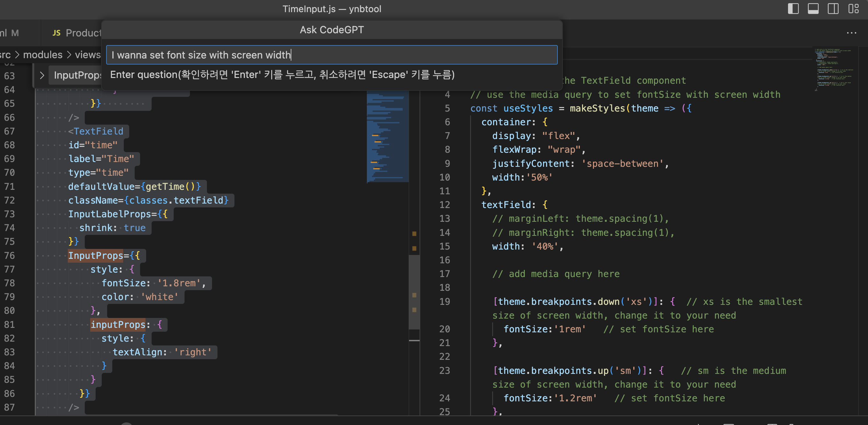Open the Customize Layout icon

click(853, 8)
